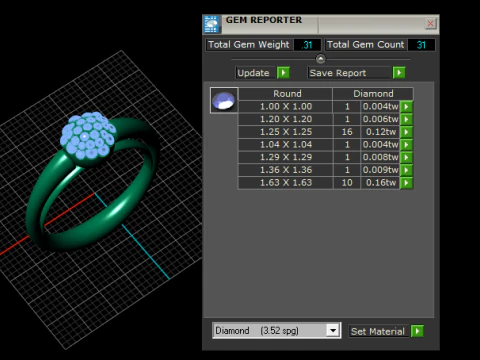
Task: Click the green arrow on the 1.36 X 1.36 row
Action: 406,170
